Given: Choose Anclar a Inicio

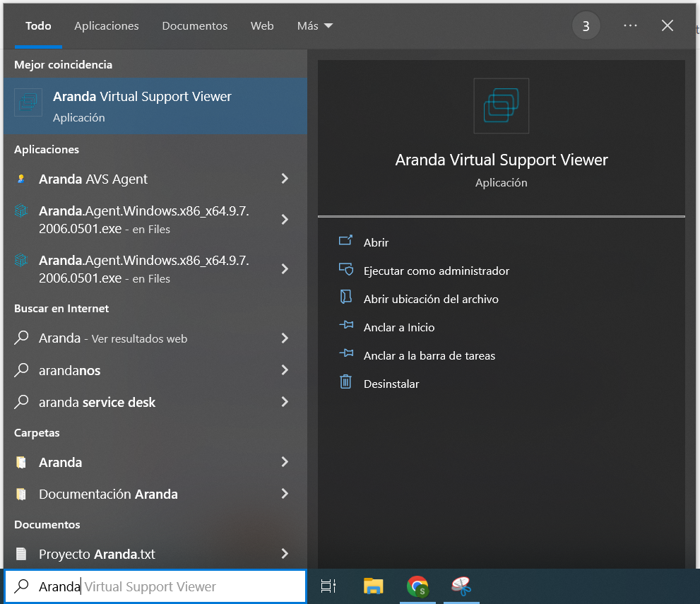Looking at the screenshot, I should (398, 327).
